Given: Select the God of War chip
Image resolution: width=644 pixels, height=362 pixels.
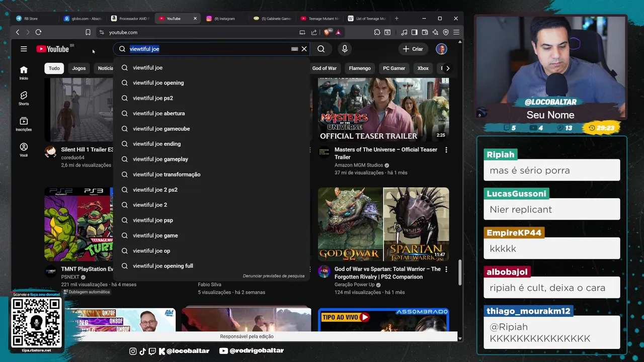Looking at the screenshot, I should (x=325, y=68).
